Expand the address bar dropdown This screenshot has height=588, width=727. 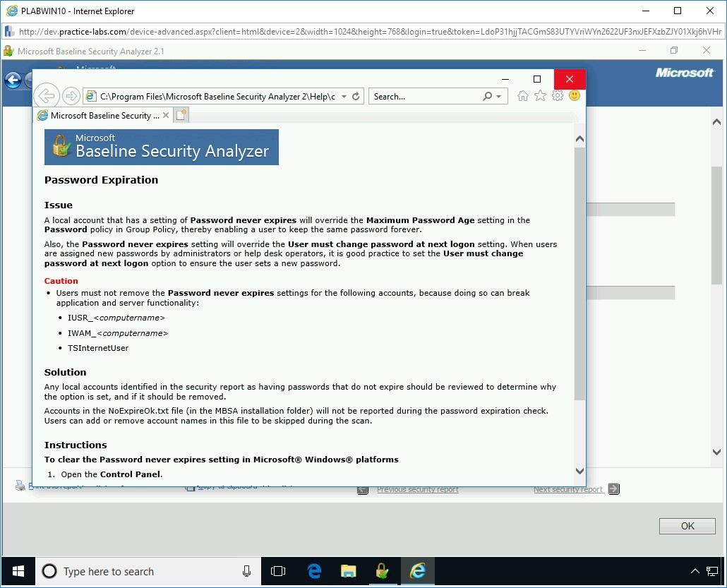[344, 97]
